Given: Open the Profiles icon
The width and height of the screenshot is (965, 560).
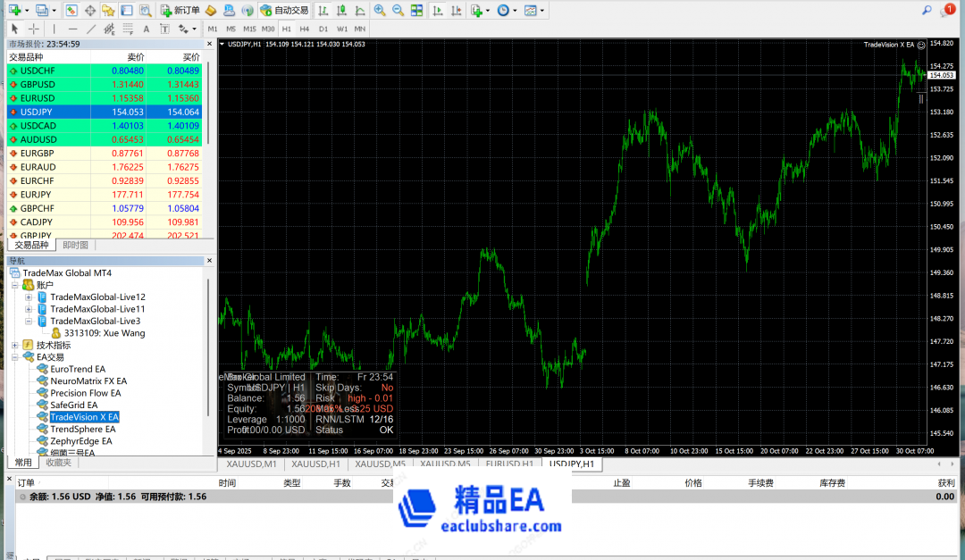Looking at the screenshot, I should [42, 11].
